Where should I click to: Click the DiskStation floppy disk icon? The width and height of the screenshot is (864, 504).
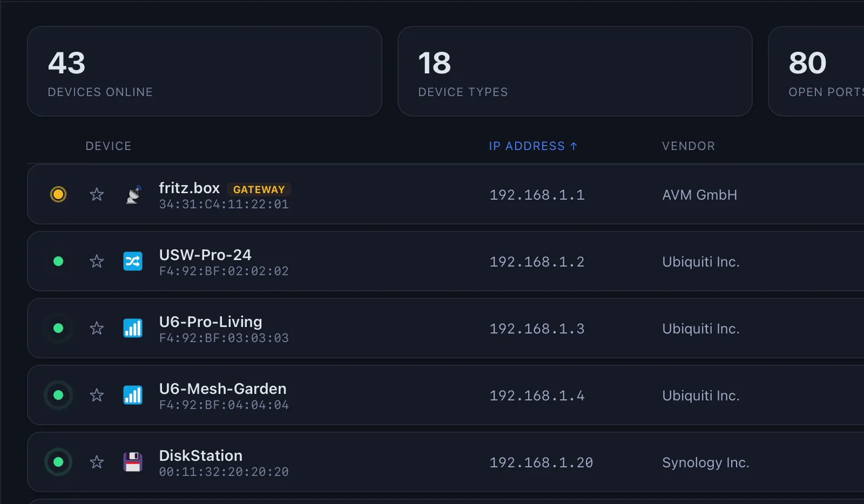click(x=133, y=462)
